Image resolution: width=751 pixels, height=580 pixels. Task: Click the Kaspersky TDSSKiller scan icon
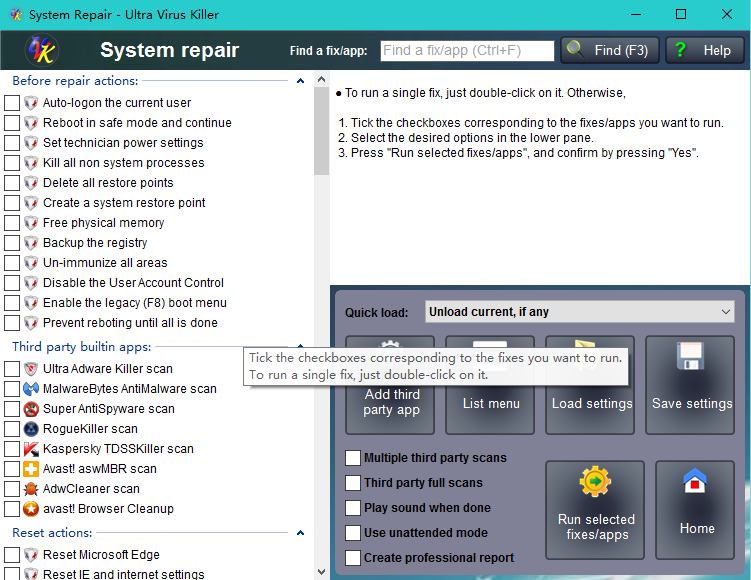pyautogui.click(x=31, y=449)
